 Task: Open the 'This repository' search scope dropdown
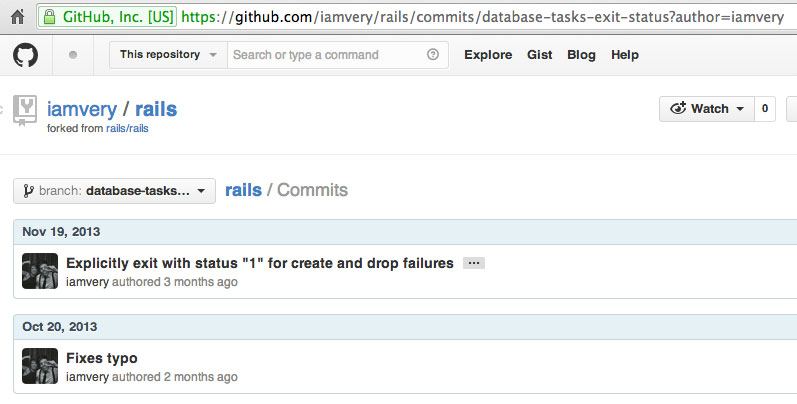point(168,55)
